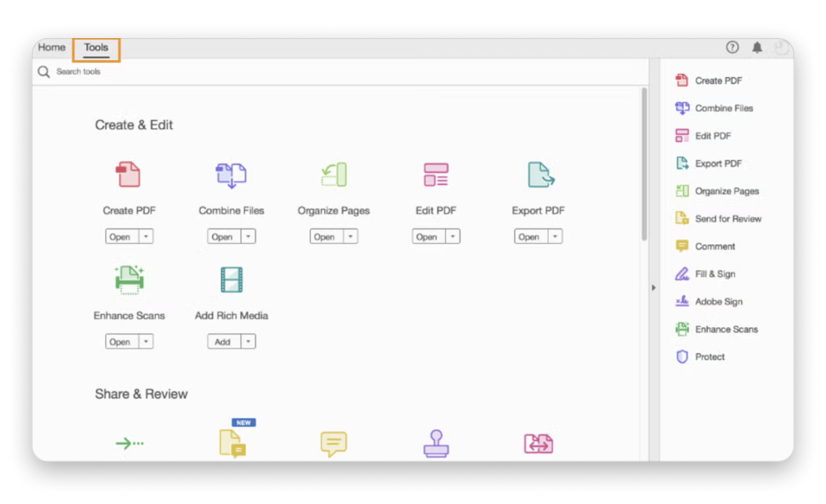
Task: Click the Combine Files tool icon
Action: 231,175
